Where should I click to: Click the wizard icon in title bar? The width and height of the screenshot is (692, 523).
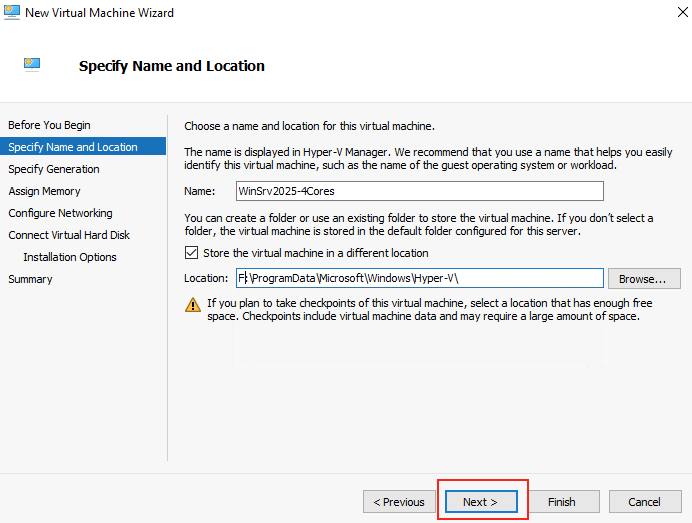(x=11, y=12)
